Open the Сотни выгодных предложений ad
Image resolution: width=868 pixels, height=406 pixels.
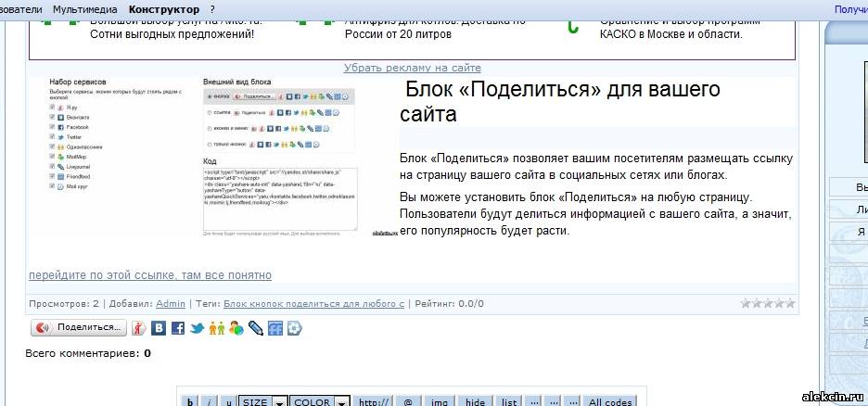click(x=172, y=34)
